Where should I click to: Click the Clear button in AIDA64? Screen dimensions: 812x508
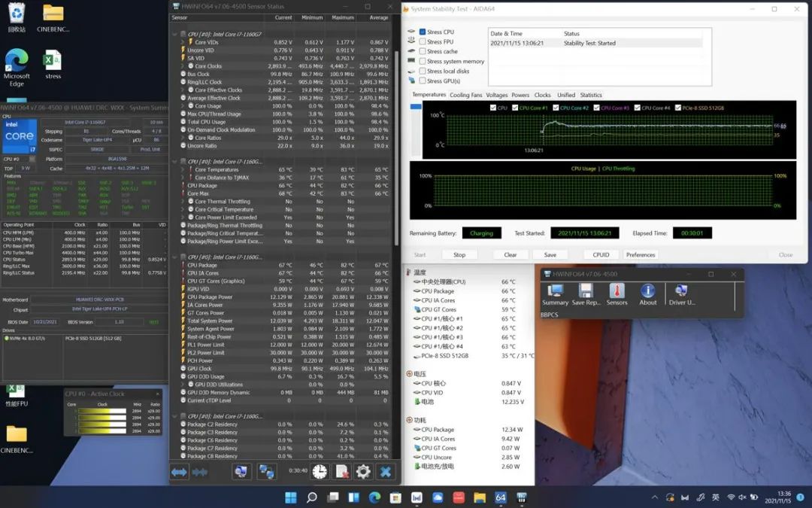coord(510,254)
